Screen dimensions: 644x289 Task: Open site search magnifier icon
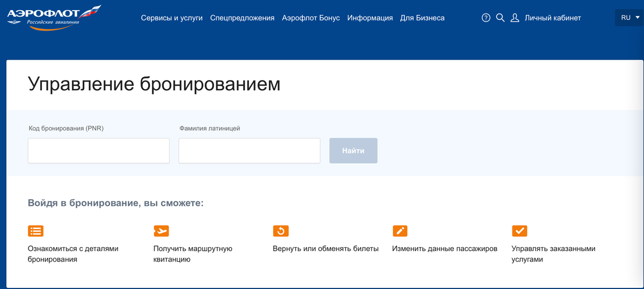coord(500,18)
